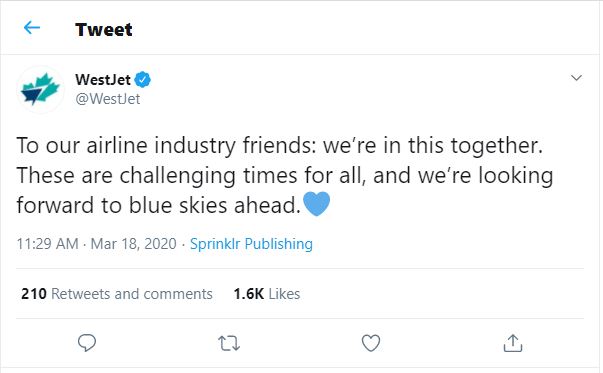Share the tweet via upload icon
603x373 pixels.
[x=513, y=343]
